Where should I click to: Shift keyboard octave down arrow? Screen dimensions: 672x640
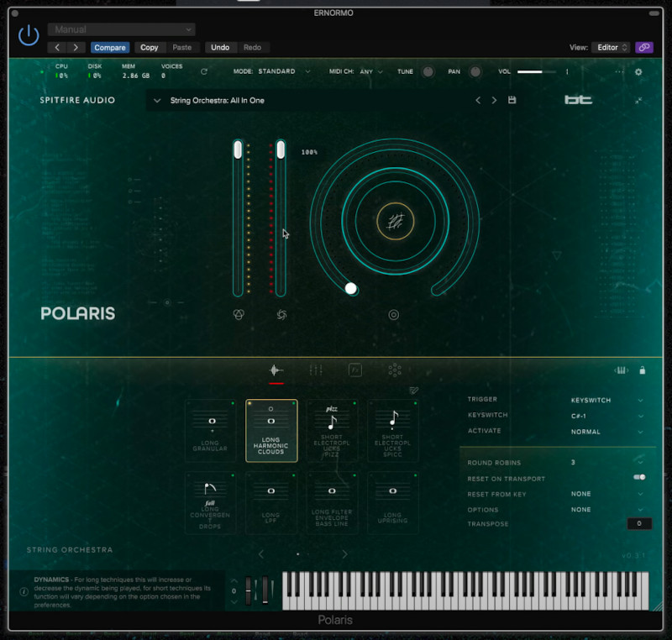pyautogui.click(x=234, y=602)
